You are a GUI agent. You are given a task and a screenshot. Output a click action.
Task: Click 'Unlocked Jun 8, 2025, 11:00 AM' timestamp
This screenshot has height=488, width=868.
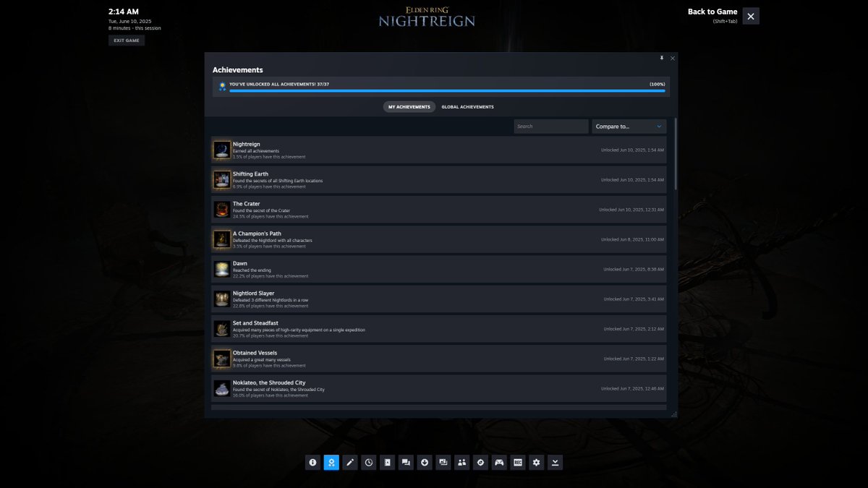(632, 239)
